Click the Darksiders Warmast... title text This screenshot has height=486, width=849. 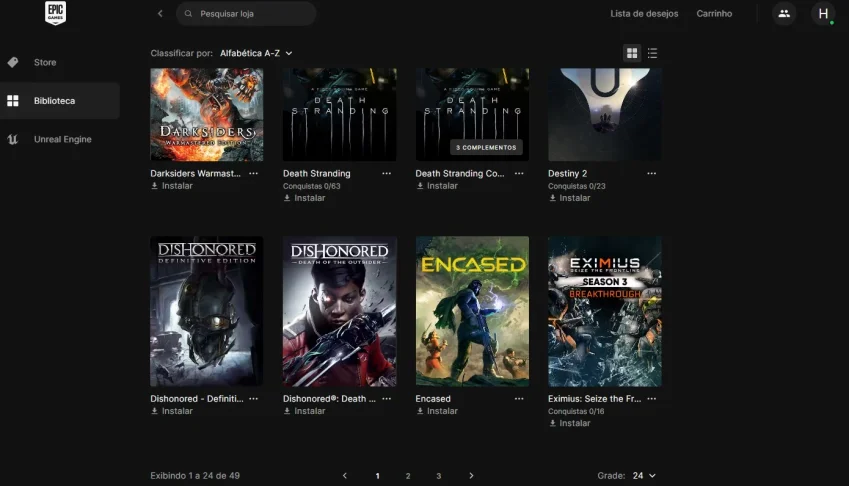[195, 174]
